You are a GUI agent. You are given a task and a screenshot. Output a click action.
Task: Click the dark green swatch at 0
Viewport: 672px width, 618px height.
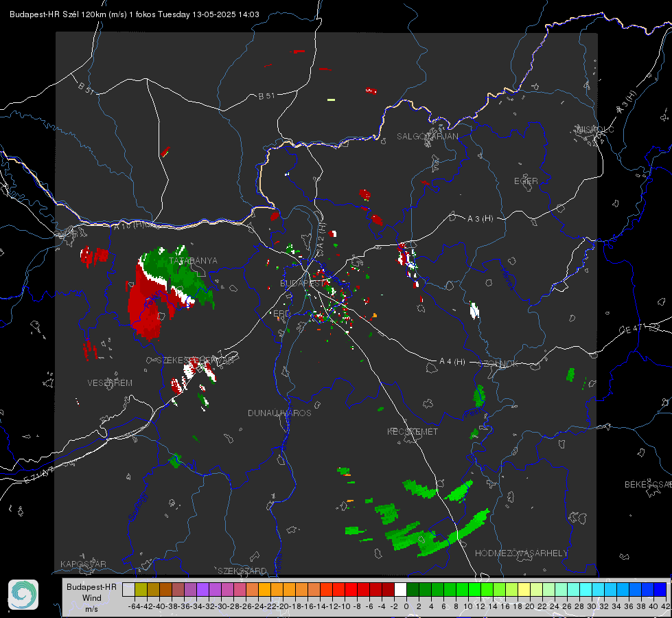(x=413, y=590)
